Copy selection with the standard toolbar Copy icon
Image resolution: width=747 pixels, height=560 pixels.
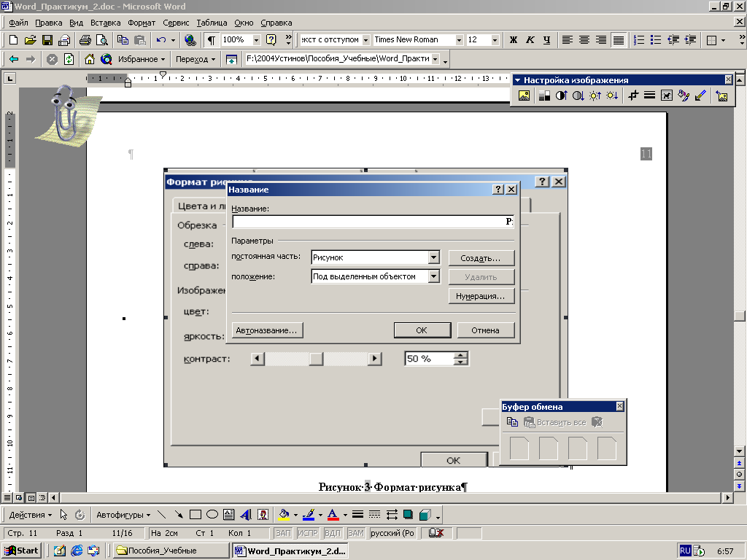pos(123,40)
